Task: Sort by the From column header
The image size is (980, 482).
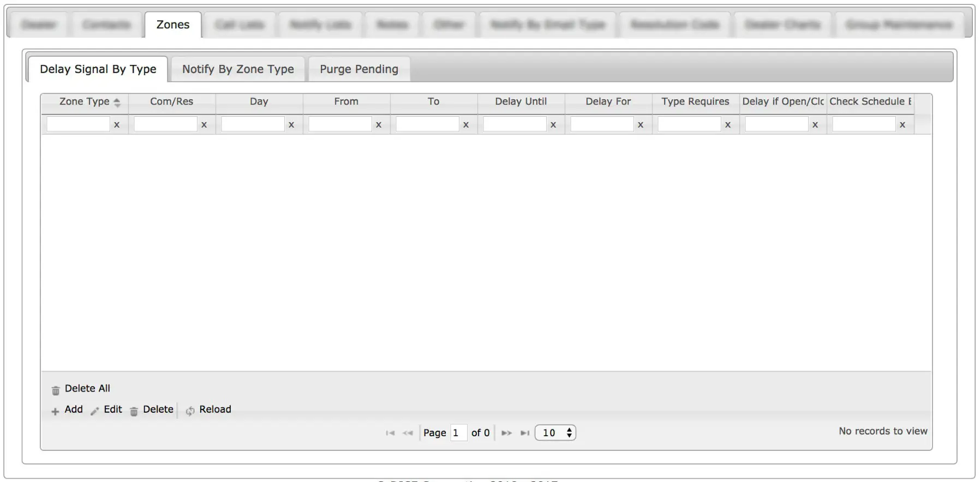Action: [x=346, y=101]
